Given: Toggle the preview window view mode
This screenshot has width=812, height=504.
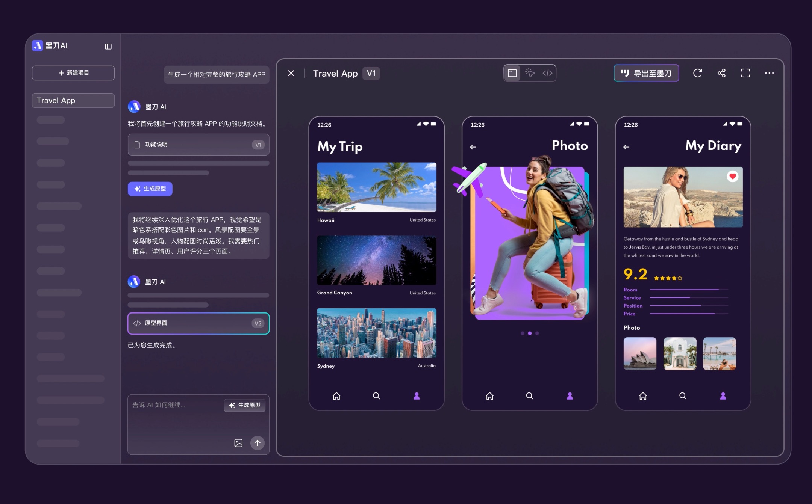Looking at the screenshot, I should pos(512,73).
